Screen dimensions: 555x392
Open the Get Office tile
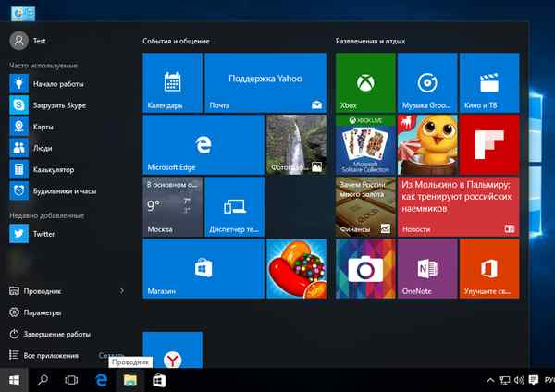[x=489, y=269]
